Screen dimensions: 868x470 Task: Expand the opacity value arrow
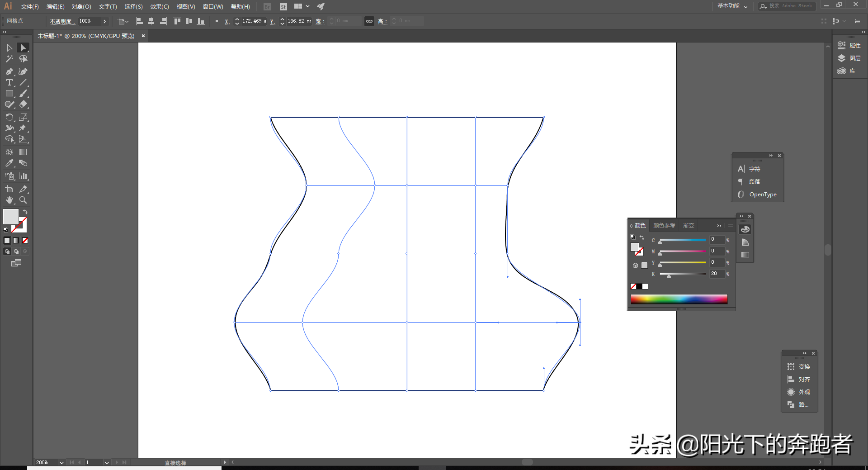(104, 21)
